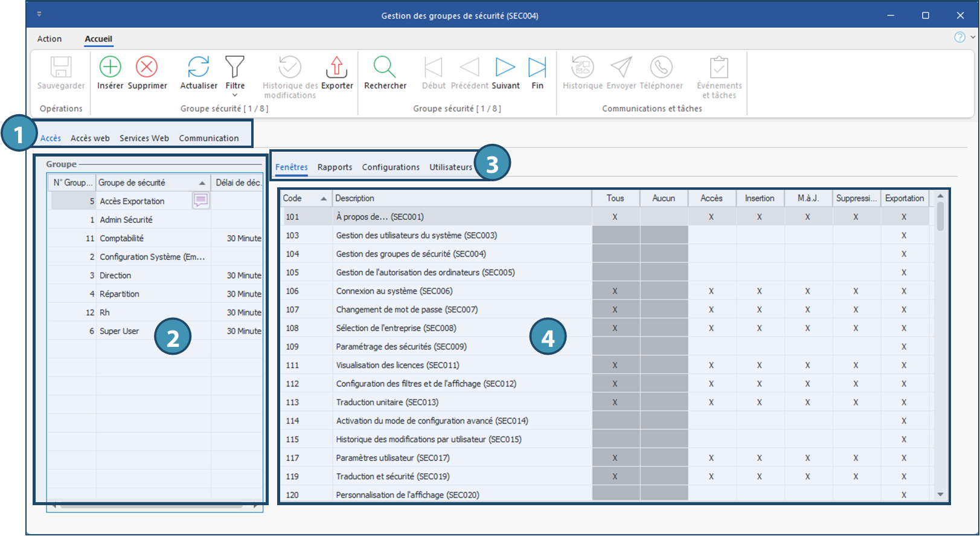Click the Exporter icon in the ribbon
The image size is (980, 536).
(336, 67)
